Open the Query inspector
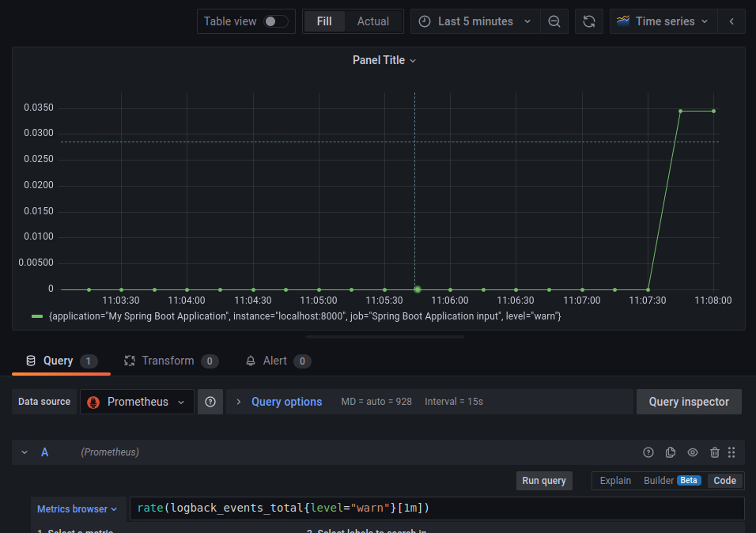The image size is (756, 533). pyautogui.click(x=688, y=401)
